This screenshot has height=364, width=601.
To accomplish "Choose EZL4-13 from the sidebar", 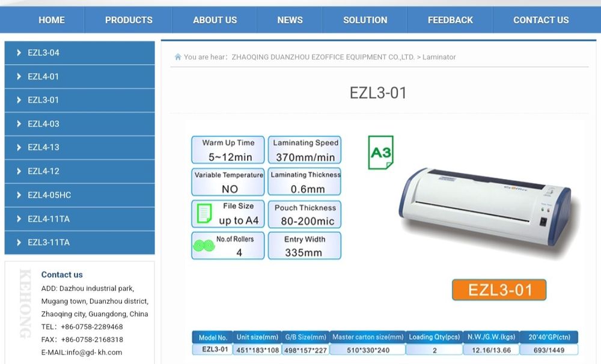I will [80, 148].
